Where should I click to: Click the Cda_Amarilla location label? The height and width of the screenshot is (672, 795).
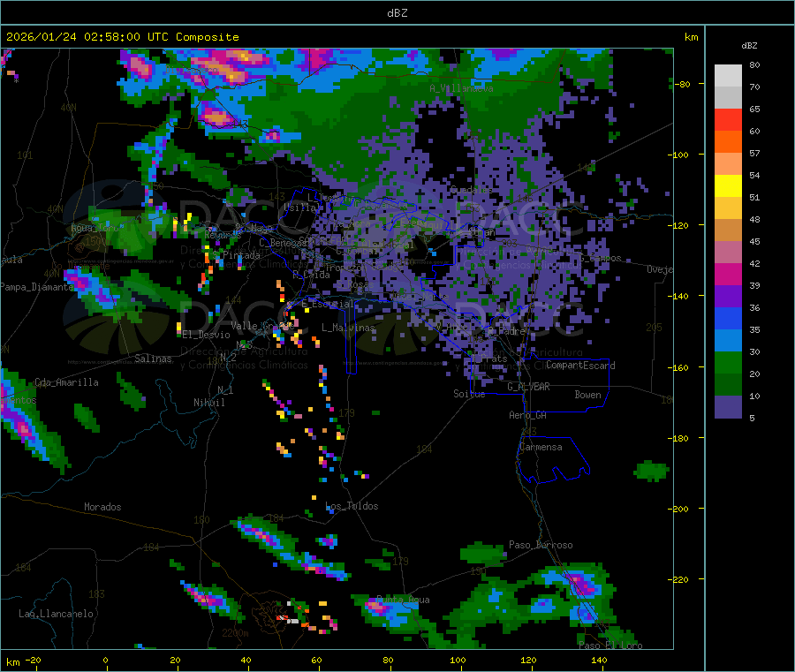(66, 382)
